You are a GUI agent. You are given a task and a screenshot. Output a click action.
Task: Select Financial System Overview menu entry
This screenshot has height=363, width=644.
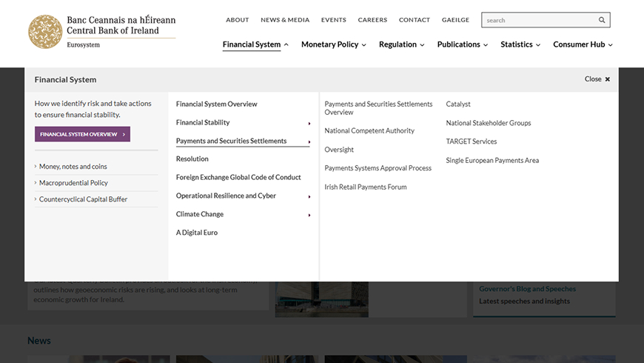point(216,104)
